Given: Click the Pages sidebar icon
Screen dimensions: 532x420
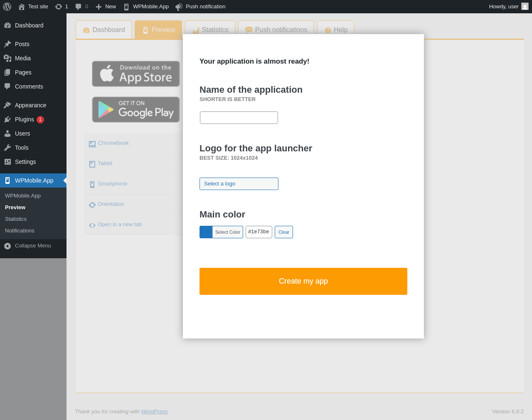Looking at the screenshot, I should coord(7,72).
